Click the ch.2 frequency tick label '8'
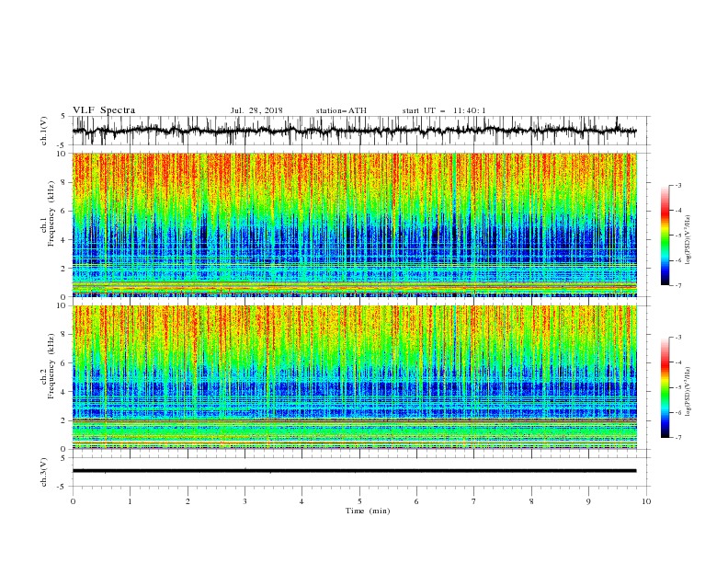The height and width of the screenshot is (563, 728). 64,335
